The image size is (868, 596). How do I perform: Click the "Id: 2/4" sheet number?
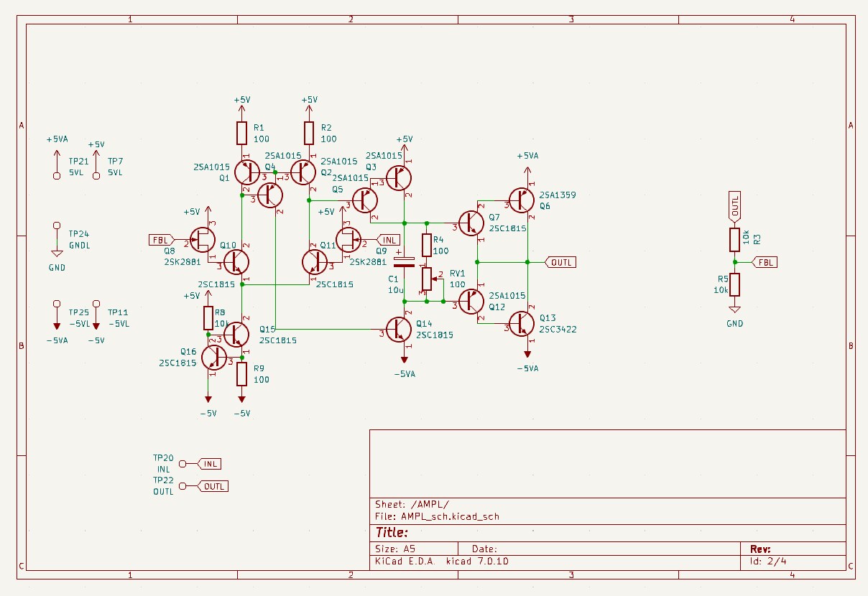point(769,561)
